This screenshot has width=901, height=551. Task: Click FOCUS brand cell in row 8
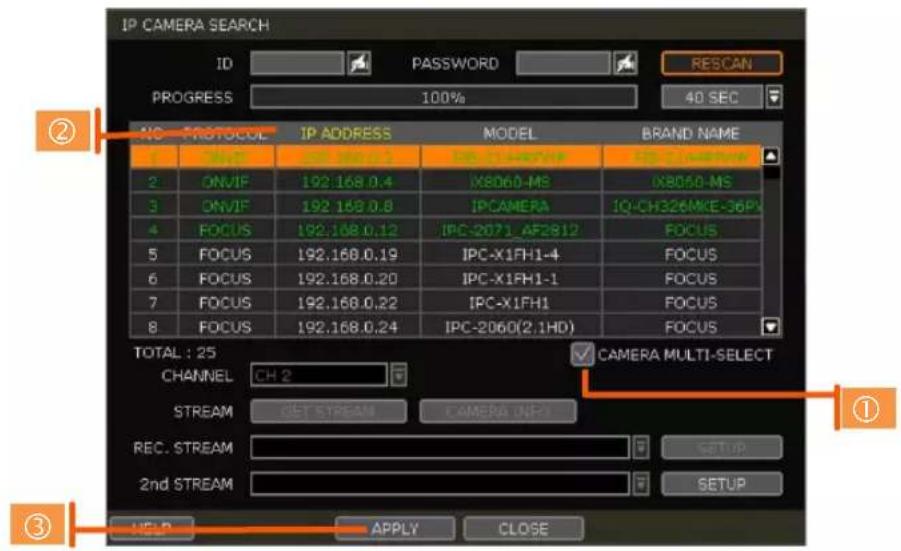click(683, 326)
